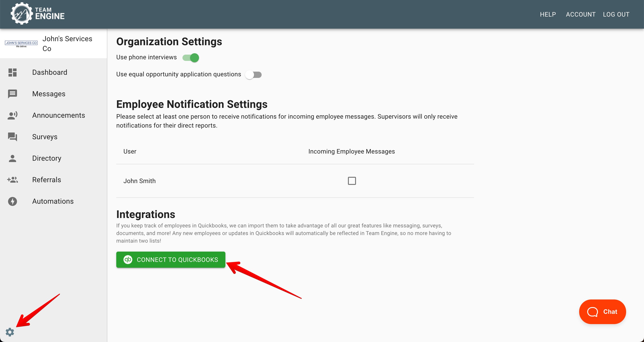Check John Smith's incoming messages checkbox
The height and width of the screenshot is (342, 644).
tap(352, 181)
